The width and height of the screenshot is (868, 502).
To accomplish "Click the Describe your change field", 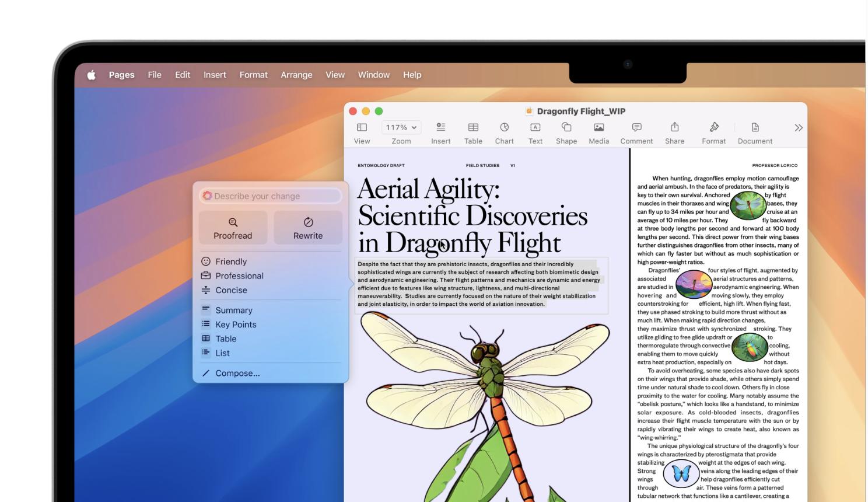I will click(x=270, y=196).
